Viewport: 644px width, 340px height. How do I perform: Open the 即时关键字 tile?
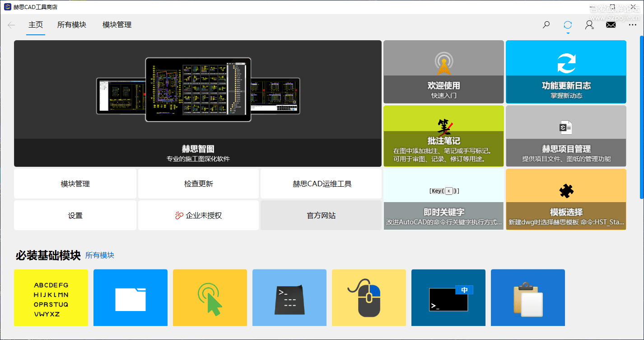[443, 199]
